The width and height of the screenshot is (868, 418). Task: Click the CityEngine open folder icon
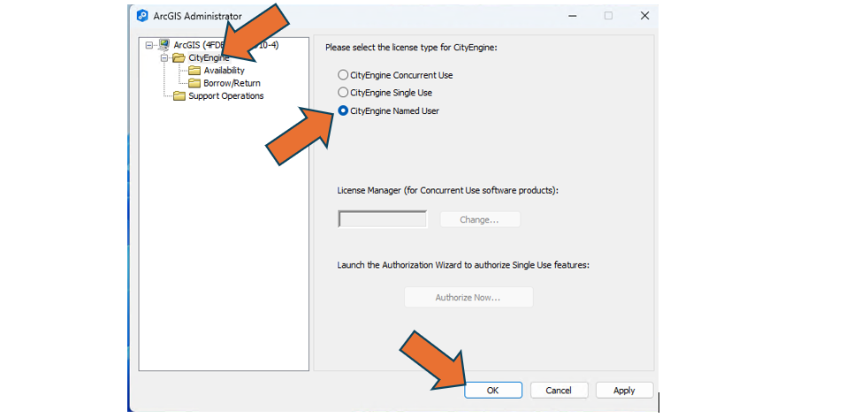pos(179,58)
